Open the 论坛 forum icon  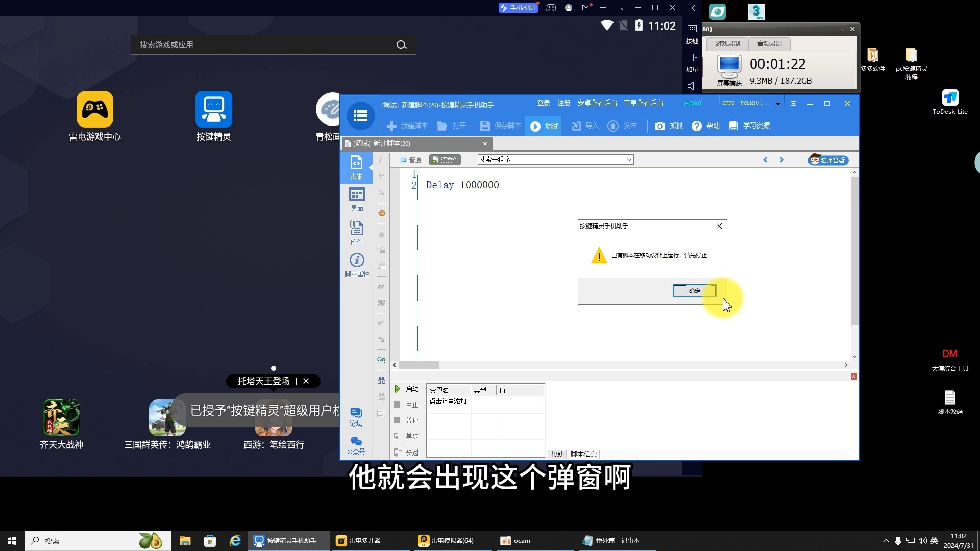[356, 416]
